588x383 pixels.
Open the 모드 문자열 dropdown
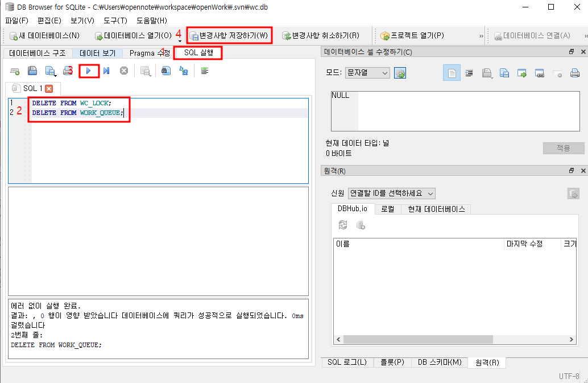coord(367,73)
